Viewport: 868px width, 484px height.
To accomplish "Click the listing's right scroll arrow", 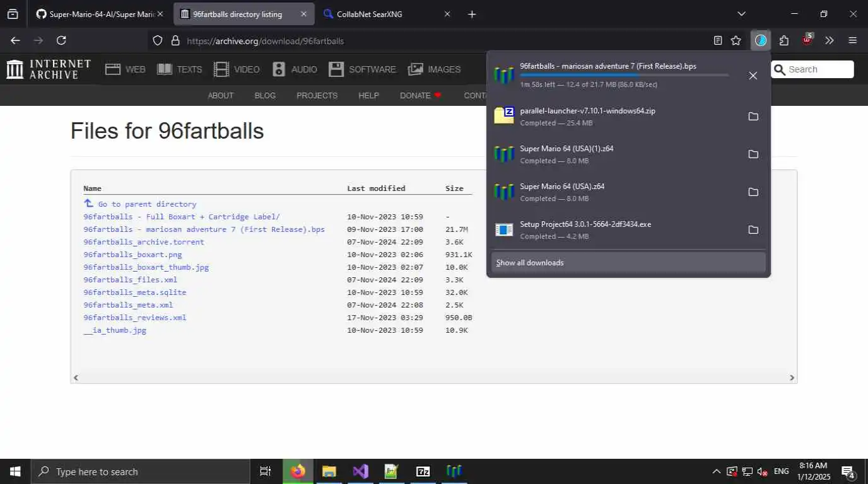I will coord(792,377).
